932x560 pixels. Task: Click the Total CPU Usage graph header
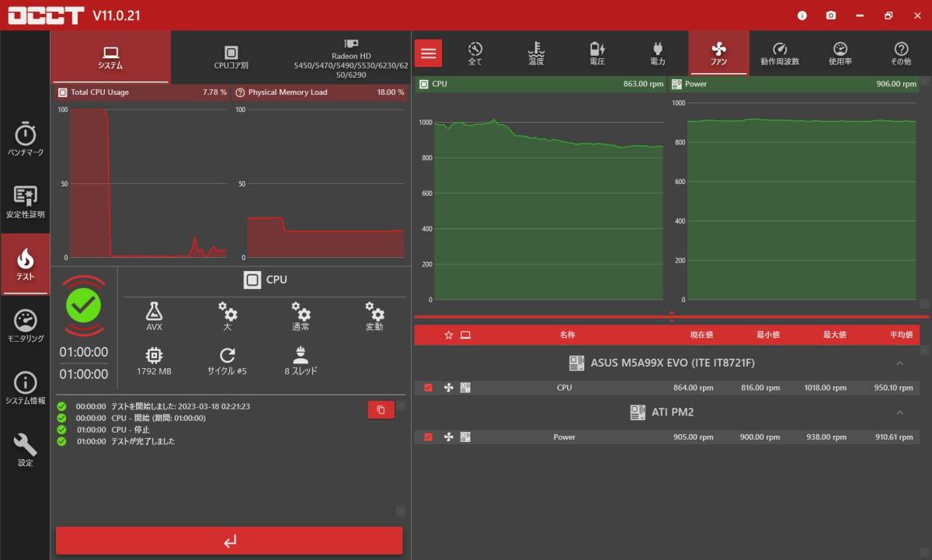point(142,92)
